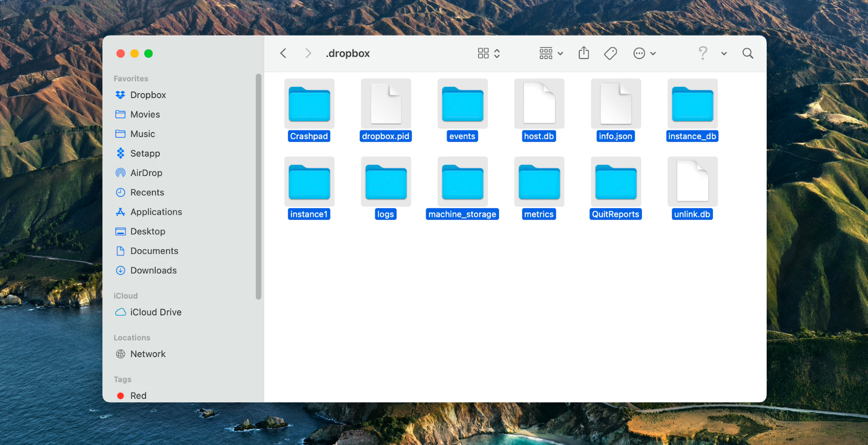Select the info.json file icon

616,104
